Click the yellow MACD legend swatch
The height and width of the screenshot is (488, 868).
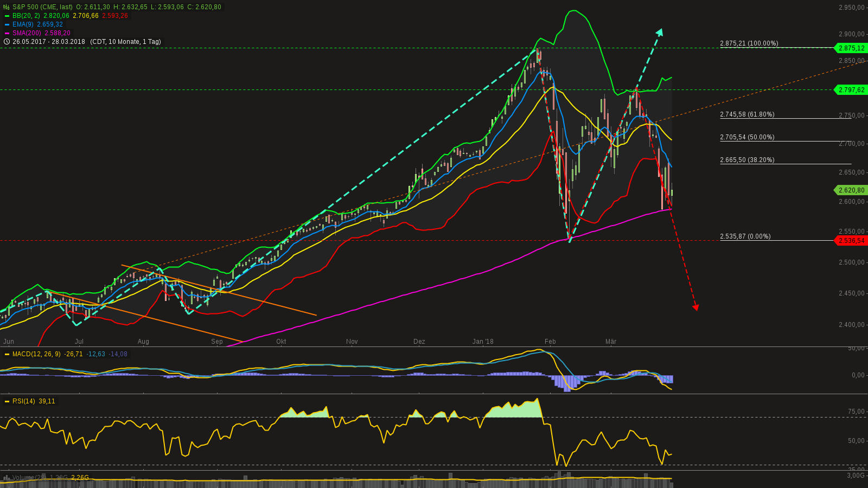tap(7, 354)
